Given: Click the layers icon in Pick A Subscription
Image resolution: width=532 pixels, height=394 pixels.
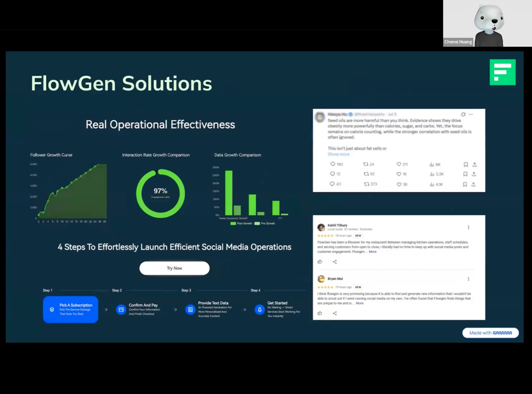Looking at the screenshot, I should coord(52,309).
